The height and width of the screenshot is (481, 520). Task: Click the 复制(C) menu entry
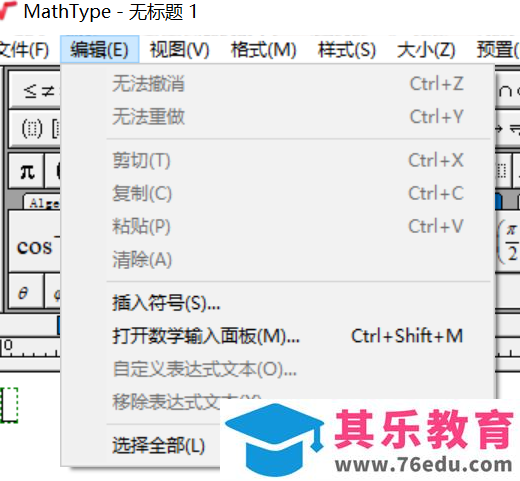(278, 193)
